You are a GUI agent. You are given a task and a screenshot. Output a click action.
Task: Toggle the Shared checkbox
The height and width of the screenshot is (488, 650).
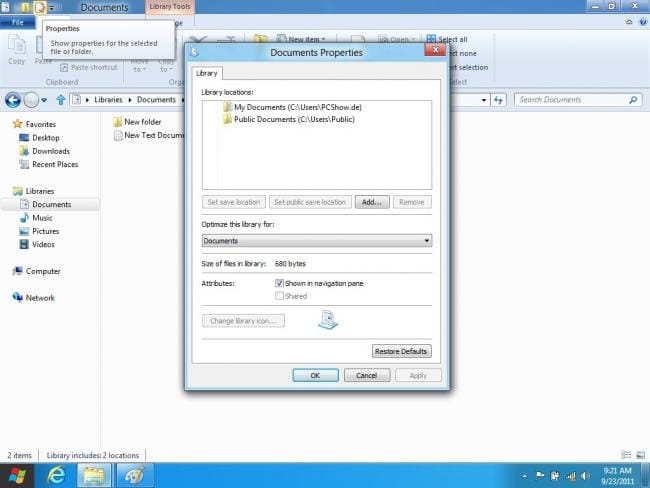279,296
